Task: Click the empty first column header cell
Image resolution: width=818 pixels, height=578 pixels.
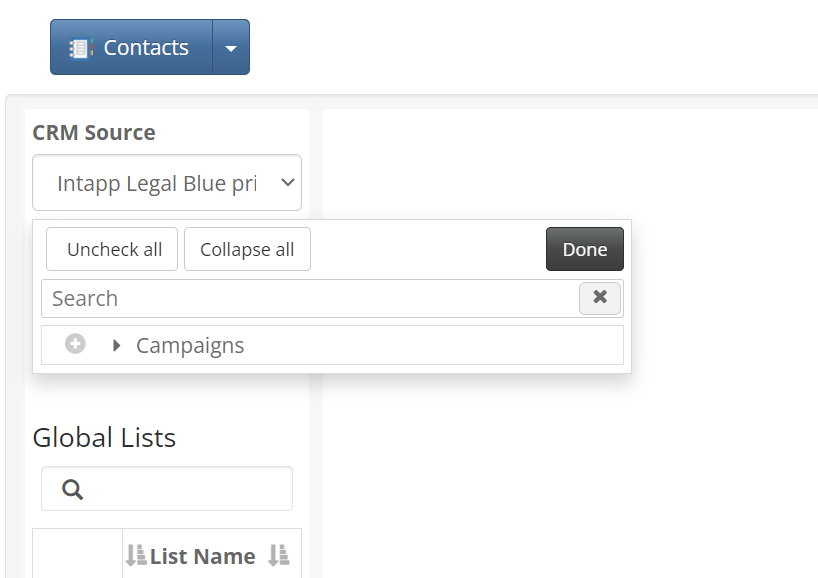Action: point(77,554)
